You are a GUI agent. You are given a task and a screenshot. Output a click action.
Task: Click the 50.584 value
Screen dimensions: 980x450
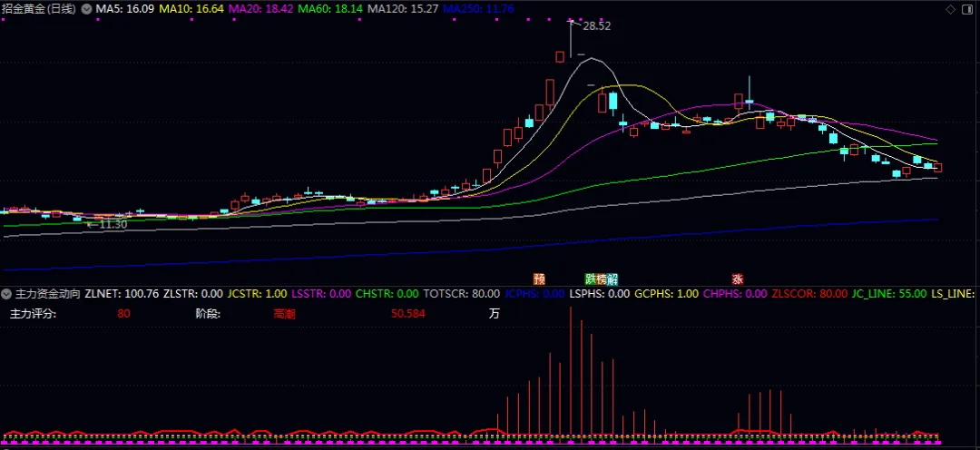tap(408, 314)
